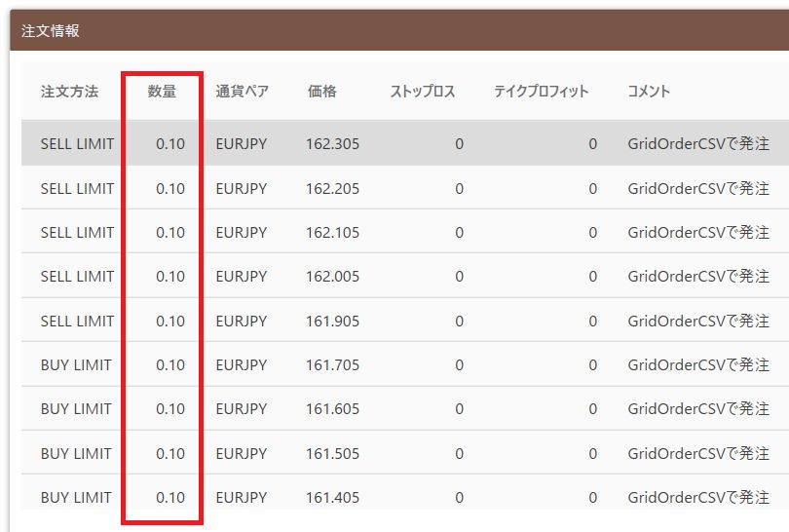The width and height of the screenshot is (789, 532).
Task: Click EURJPY in the 161.705 row
Action: (242, 365)
